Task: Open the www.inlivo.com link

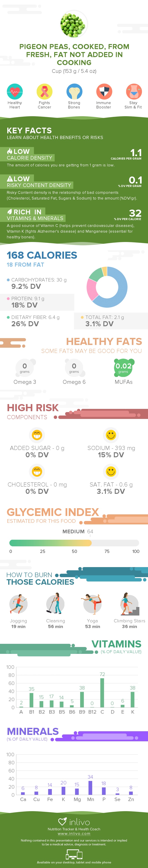Action: [74, 833]
